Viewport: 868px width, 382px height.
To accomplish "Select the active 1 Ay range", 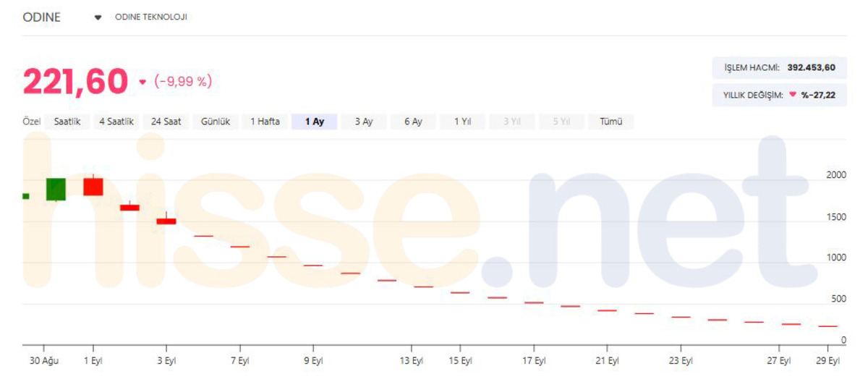I will pos(315,122).
